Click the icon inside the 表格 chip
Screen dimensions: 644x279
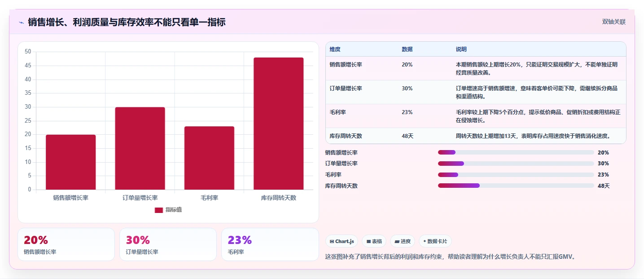(368, 242)
